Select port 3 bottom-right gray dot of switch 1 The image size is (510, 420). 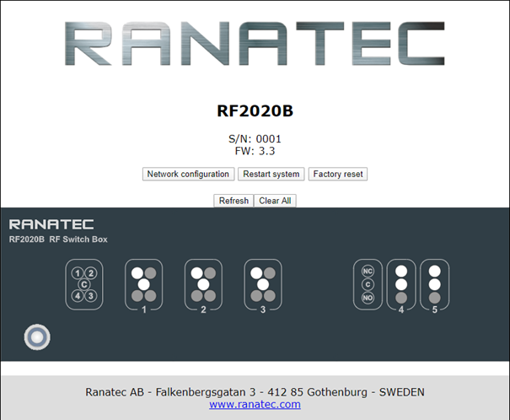pos(150,296)
